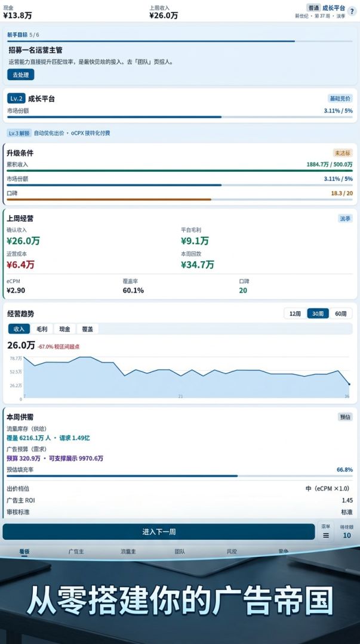
Task: Click the eCPM ¥2.90 value
Action: pos(16,290)
